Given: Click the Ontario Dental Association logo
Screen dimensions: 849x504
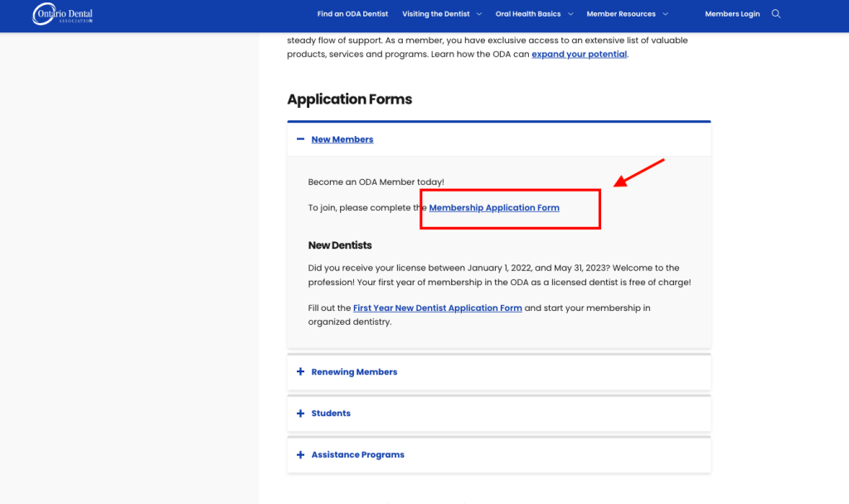Looking at the screenshot, I should pyautogui.click(x=62, y=14).
